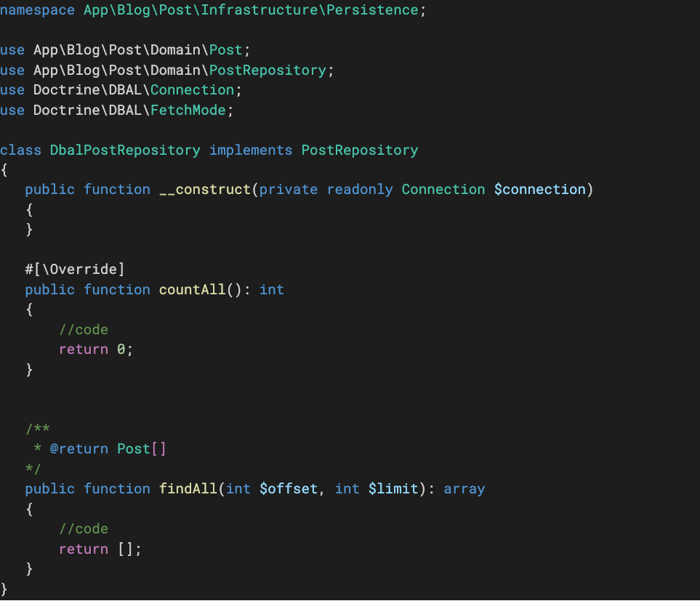Screen dimensions: 700x601
Task: Click the @return tag in the docblock
Action: click(x=79, y=449)
